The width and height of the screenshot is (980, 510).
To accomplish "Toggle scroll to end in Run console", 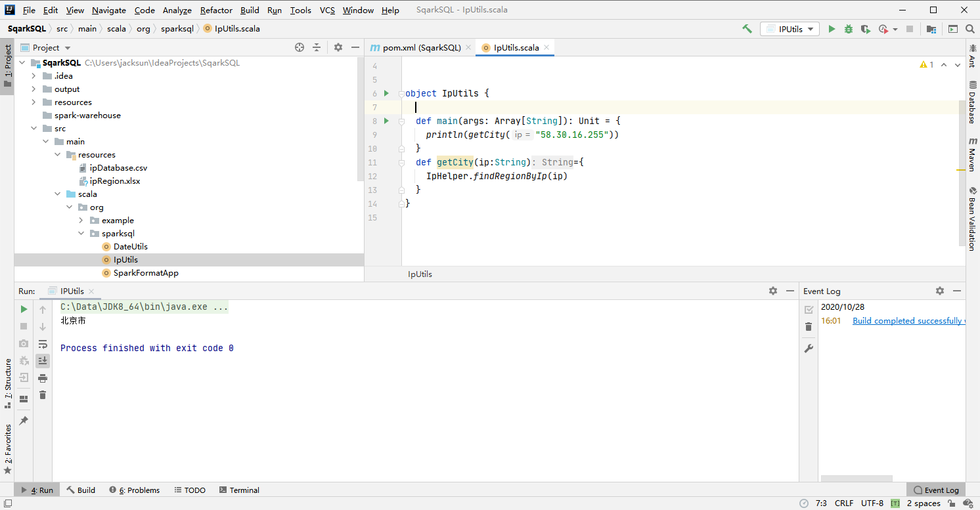I will coord(43,360).
